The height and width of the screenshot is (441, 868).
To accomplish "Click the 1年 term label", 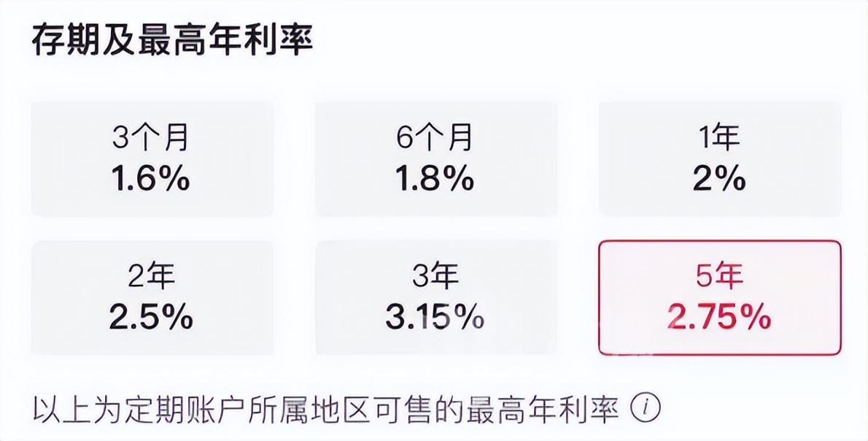I will (x=719, y=137).
